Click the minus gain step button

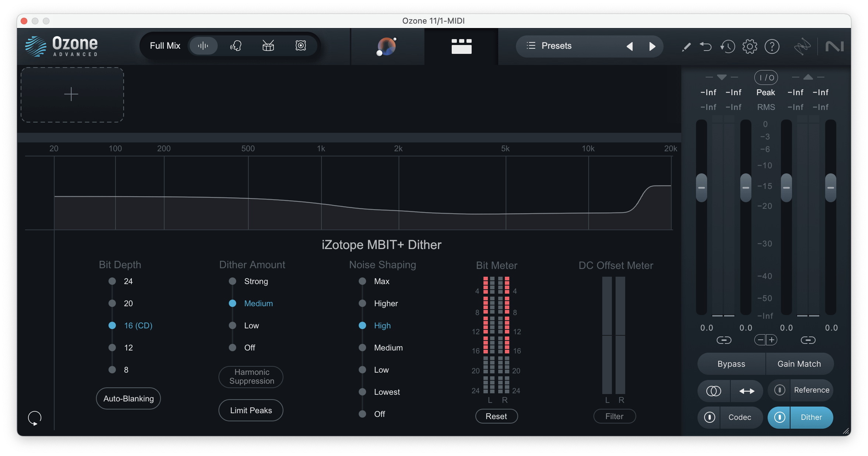(x=760, y=340)
